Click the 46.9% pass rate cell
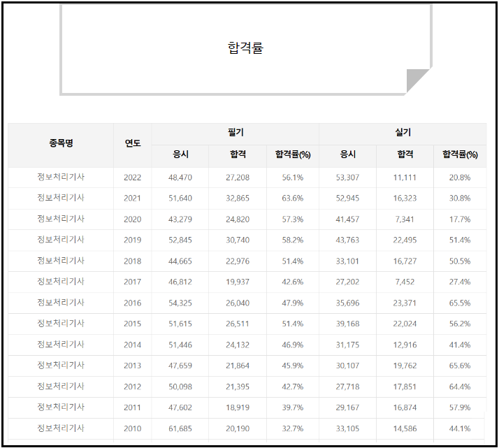This screenshot has width=499, height=448. pos(293,345)
